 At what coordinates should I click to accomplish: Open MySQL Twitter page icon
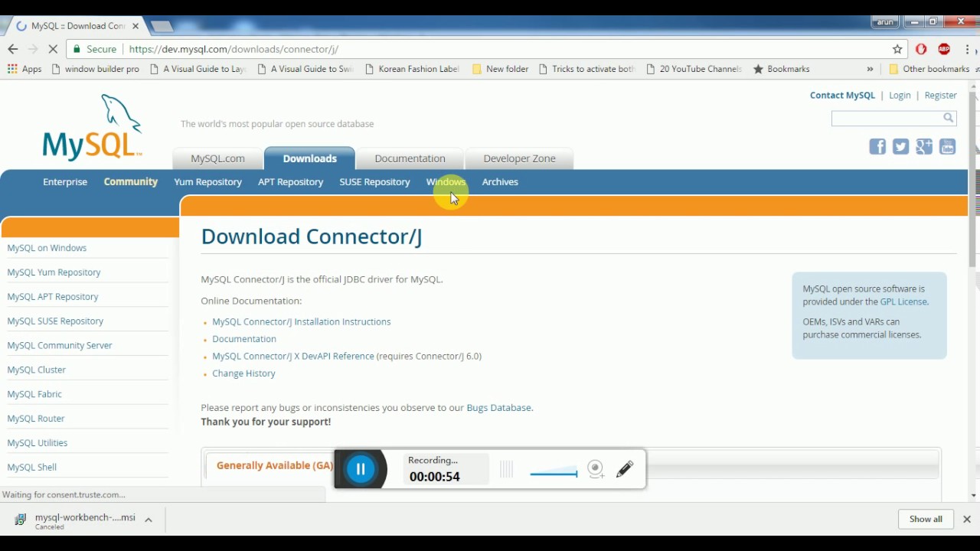[901, 147]
